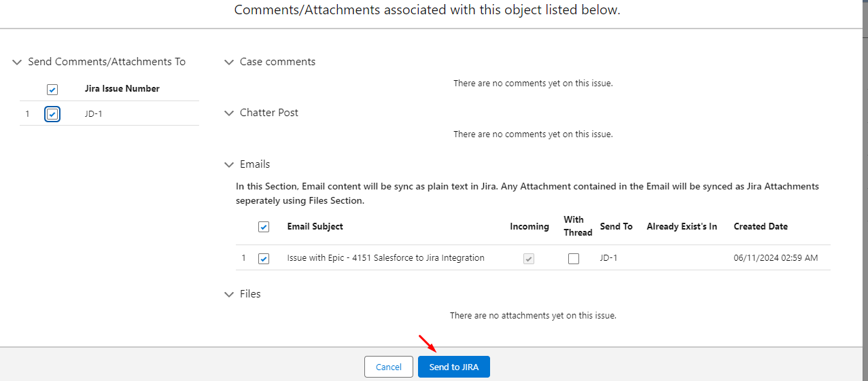The image size is (868, 381).
Task: Toggle select-all checkbox beside Jira Issue Number
Action: 52,90
